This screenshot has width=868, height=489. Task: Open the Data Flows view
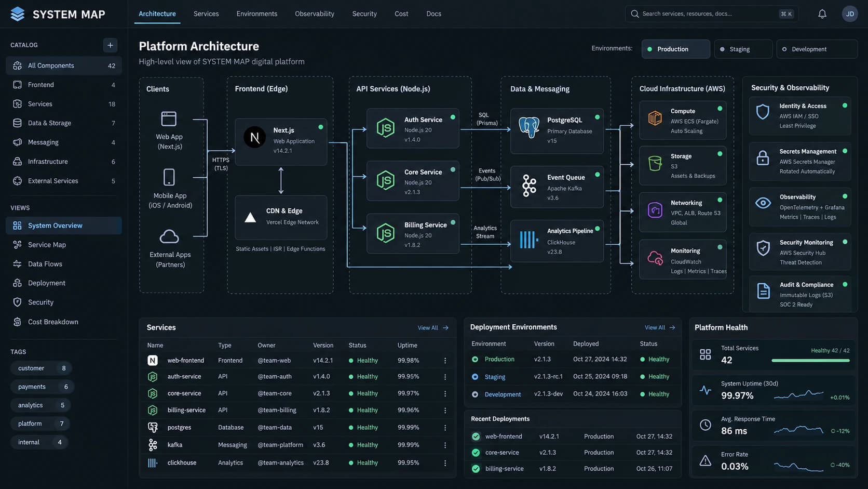64,264
